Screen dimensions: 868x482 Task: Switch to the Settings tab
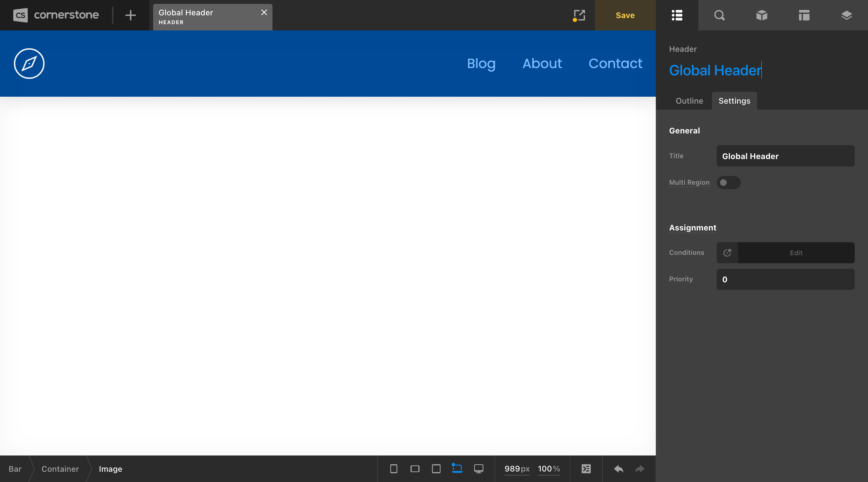click(x=734, y=101)
